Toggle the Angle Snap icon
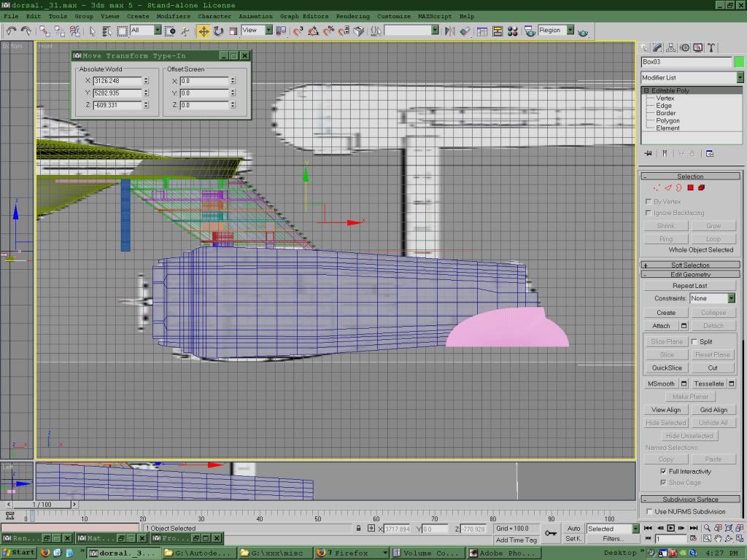Screen dimensions: 747x560 pos(314,31)
